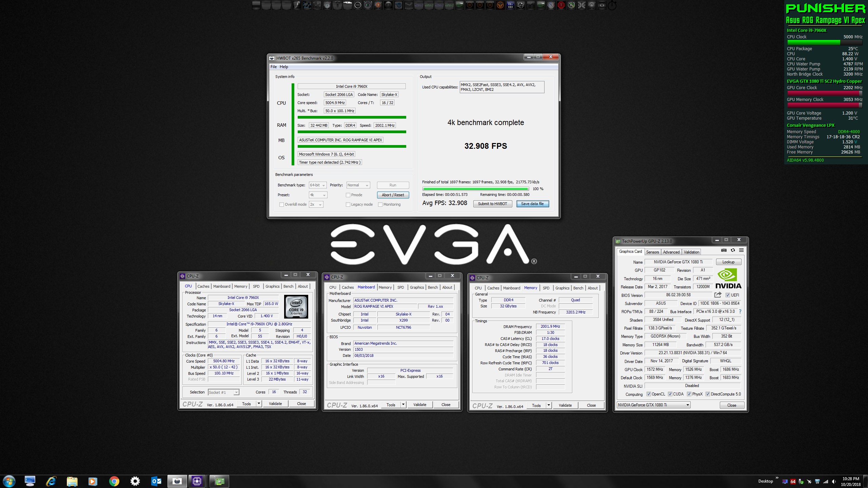Viewport: 868px width, 488px height.
Task: Expand Tools arrow in CPU-Z Mainboard window
Action: 403,405
